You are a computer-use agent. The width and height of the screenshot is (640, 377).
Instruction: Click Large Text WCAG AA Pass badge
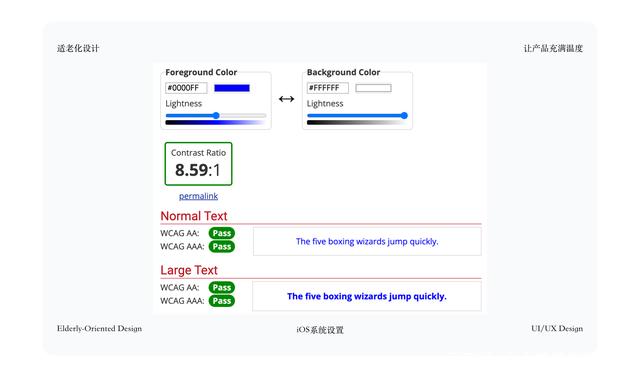[x=222, y=287]
